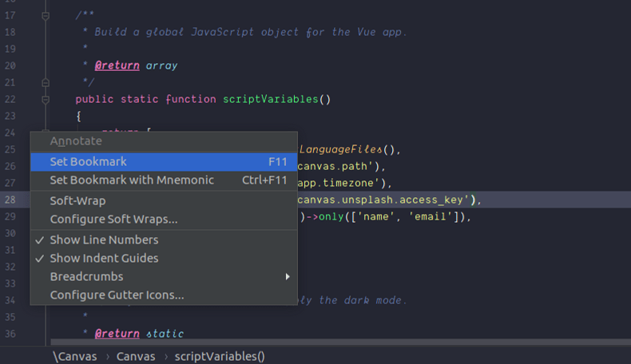
Task: Disable Show Indent Guides
Action: (x=104, y=258)
